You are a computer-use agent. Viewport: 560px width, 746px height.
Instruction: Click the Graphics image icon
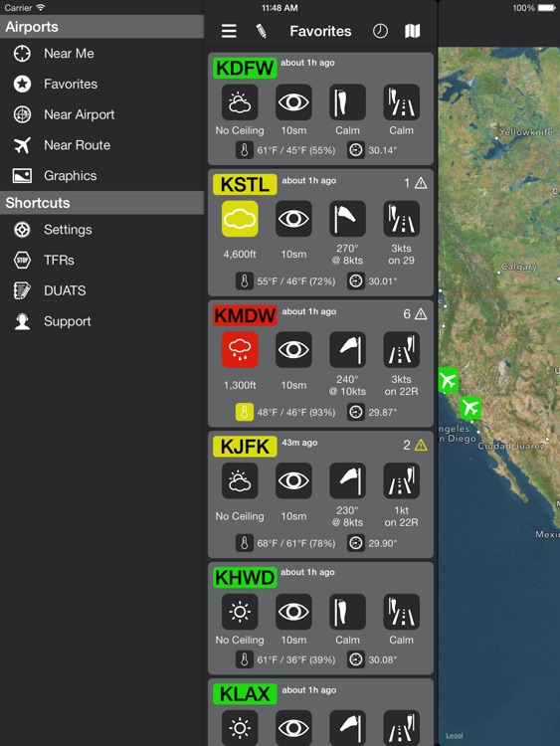tap(22, 175)
